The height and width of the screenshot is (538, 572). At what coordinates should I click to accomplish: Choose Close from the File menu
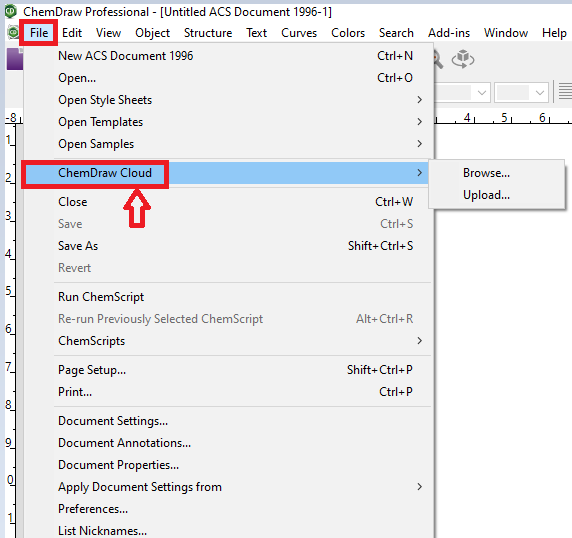pos(229,202)
